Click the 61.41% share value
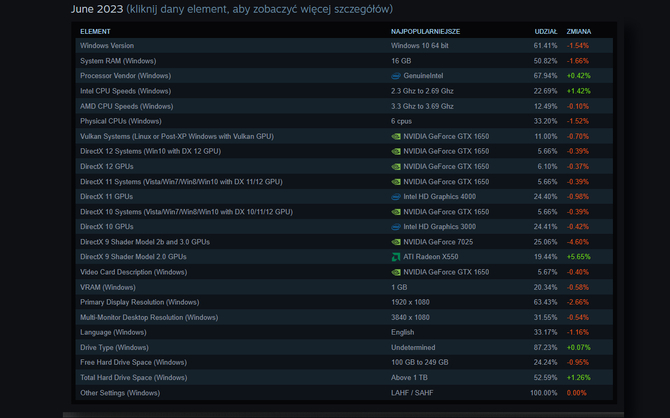 click(x=545, y=45)
